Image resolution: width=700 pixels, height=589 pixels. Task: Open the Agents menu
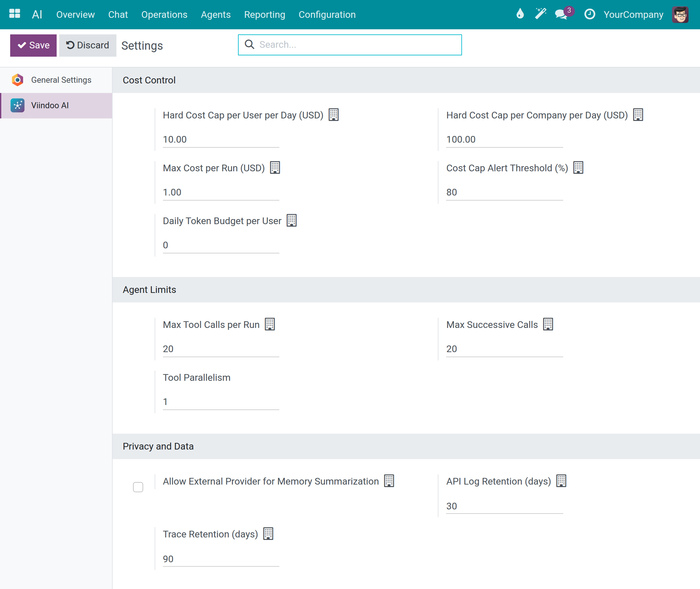215,14
